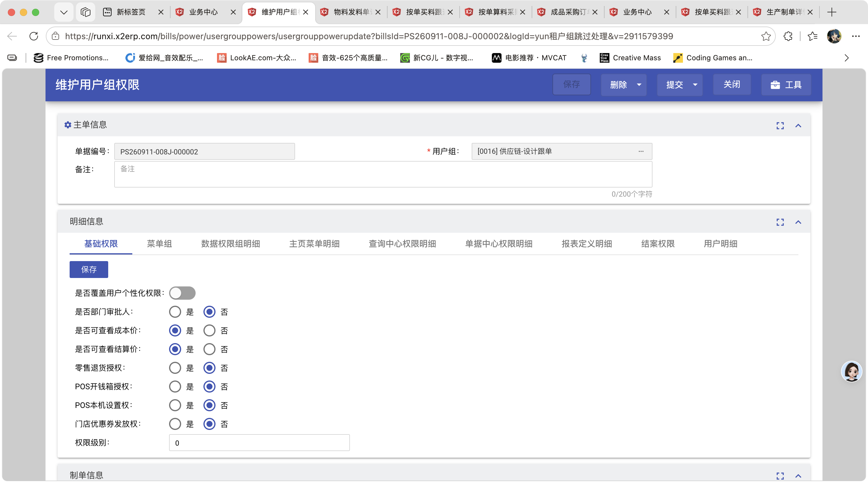This screenshot has width=868, height=483.
Task: Fullscreen the 明细信息 panel
Action: pyautogui.click(x=780, y=222)
